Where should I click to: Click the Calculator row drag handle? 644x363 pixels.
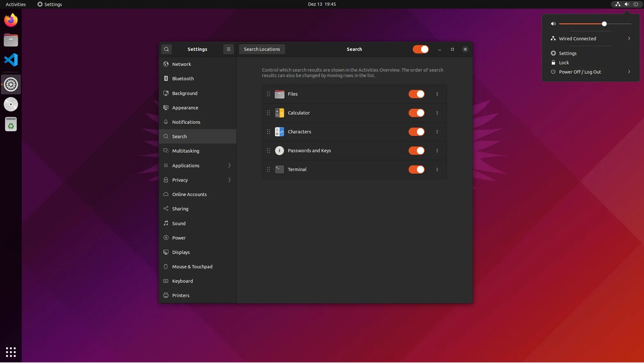click(x=268, y=113)
